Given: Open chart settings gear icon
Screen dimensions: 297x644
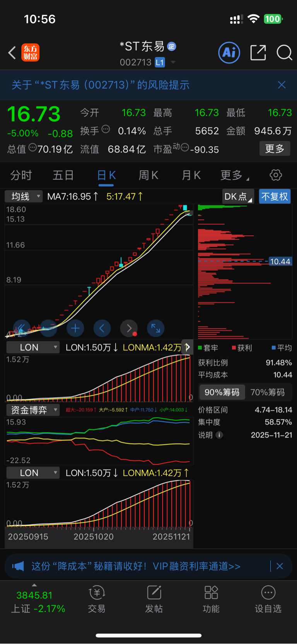Looking at the screenshot, I should 276,175.
